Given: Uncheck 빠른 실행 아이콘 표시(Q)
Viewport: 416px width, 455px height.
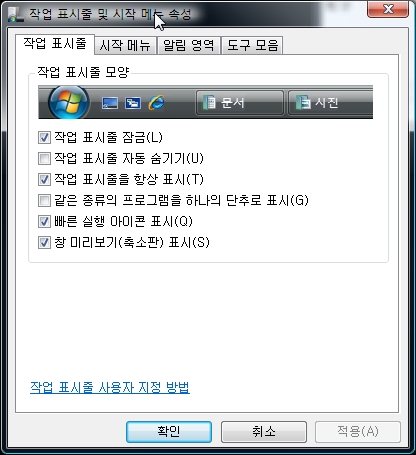Looking at the screenshot, I should pos(44,221).
